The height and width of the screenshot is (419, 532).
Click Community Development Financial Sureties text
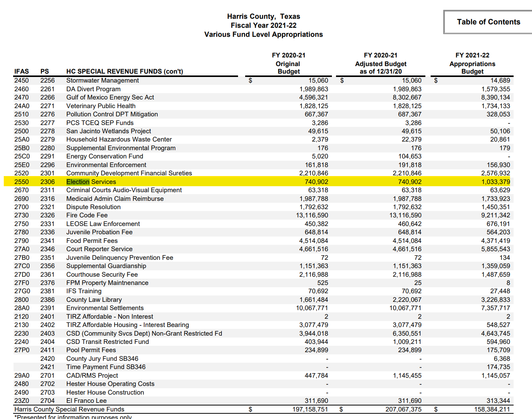[x=129, y=173]
